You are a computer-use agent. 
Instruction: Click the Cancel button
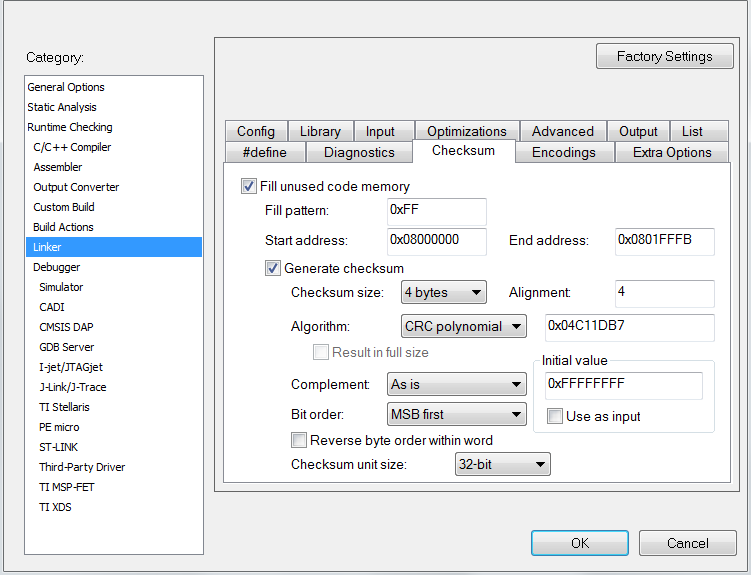pos(688,543)
